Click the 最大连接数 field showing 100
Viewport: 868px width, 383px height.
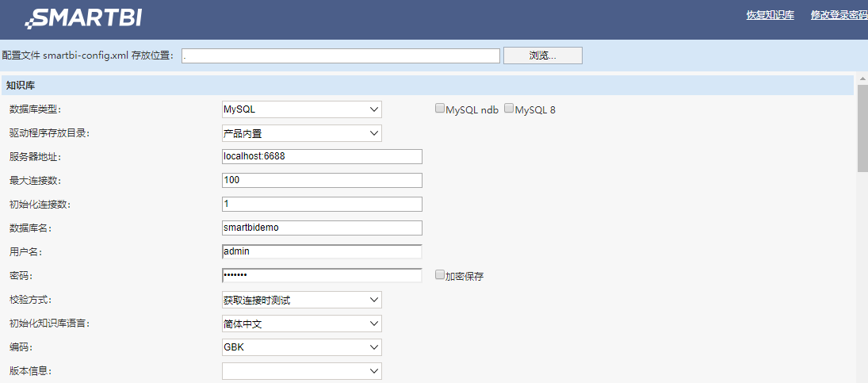point(322,181)
